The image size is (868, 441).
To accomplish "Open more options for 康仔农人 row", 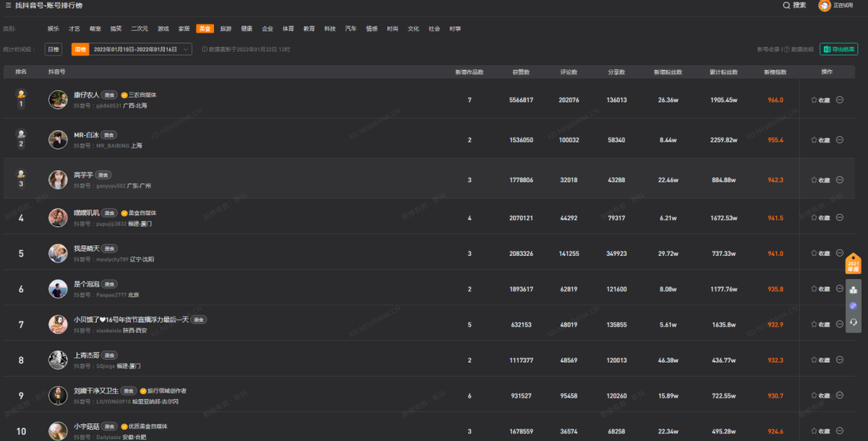I will click(x=840, y=100).
